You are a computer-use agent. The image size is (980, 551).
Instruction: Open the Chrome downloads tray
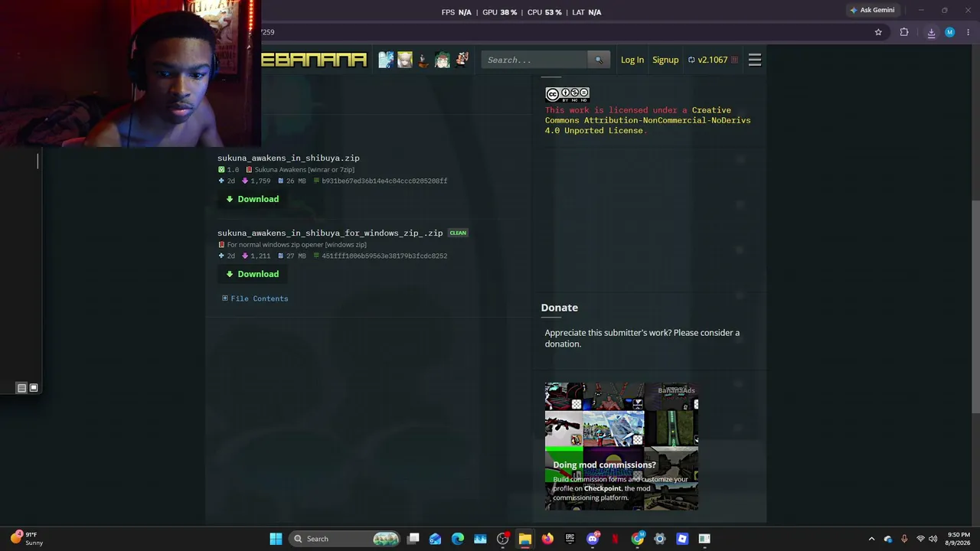pos(931,32)
